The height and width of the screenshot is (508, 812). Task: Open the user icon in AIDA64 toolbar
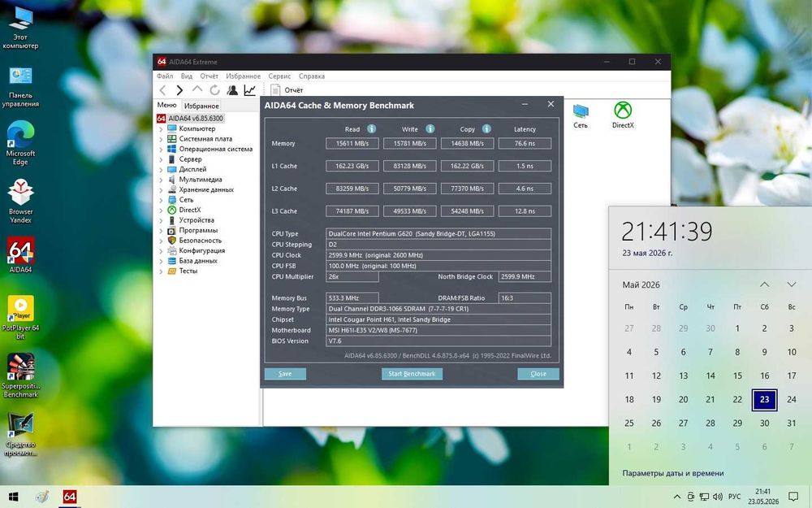pyautogui.click(x=232, y=90)
